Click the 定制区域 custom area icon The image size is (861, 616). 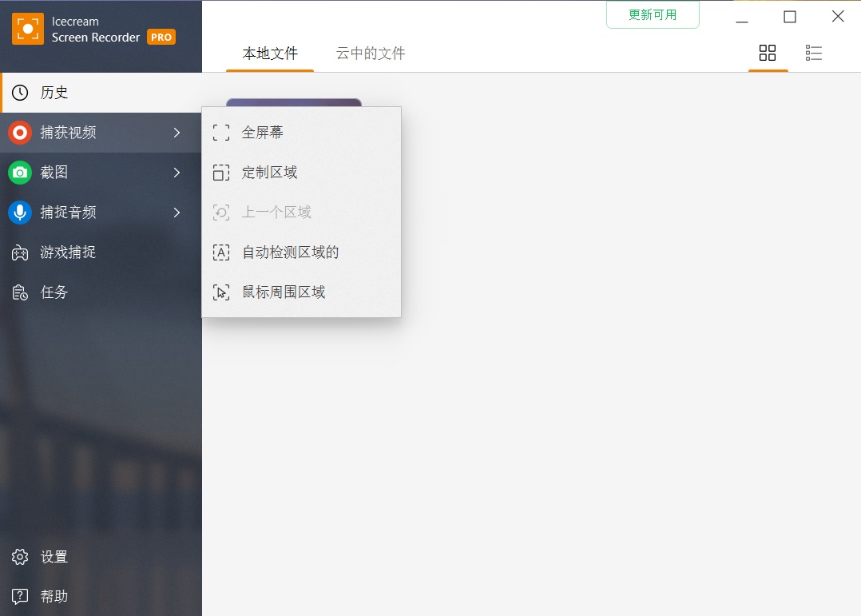(x=221, y=173)
